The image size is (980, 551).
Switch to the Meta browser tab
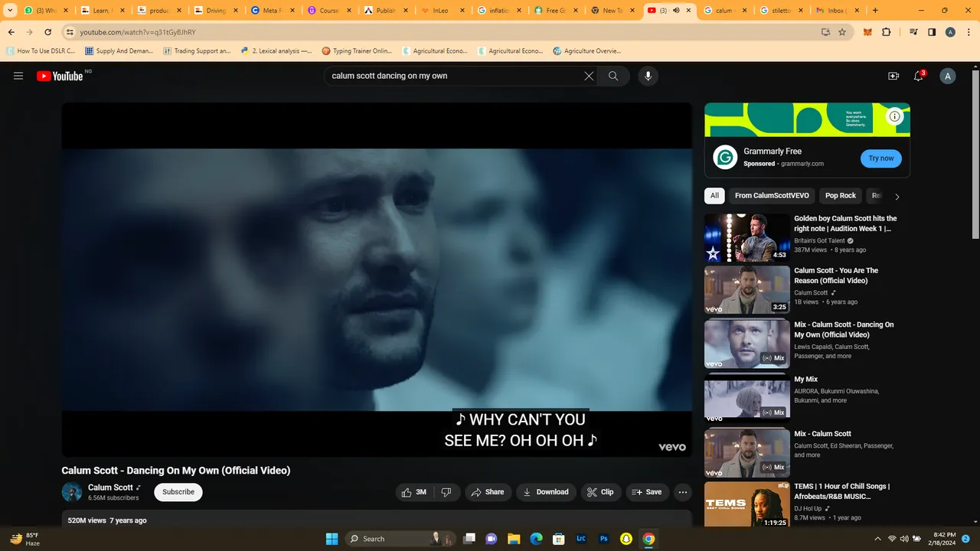tap(272, 11)
